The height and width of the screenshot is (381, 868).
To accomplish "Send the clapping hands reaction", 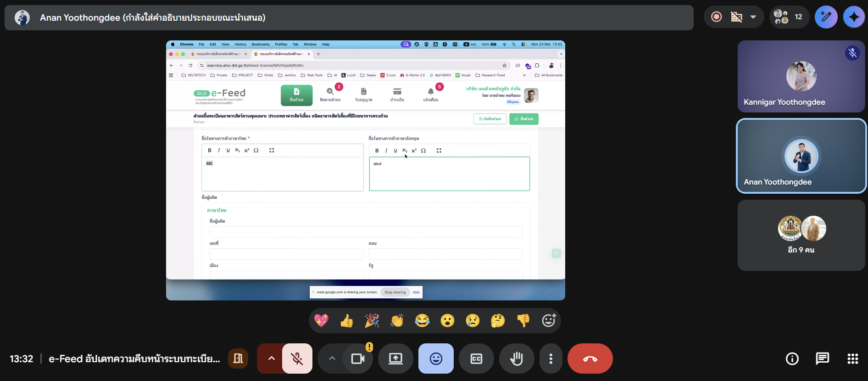I will tap(397, 320).
